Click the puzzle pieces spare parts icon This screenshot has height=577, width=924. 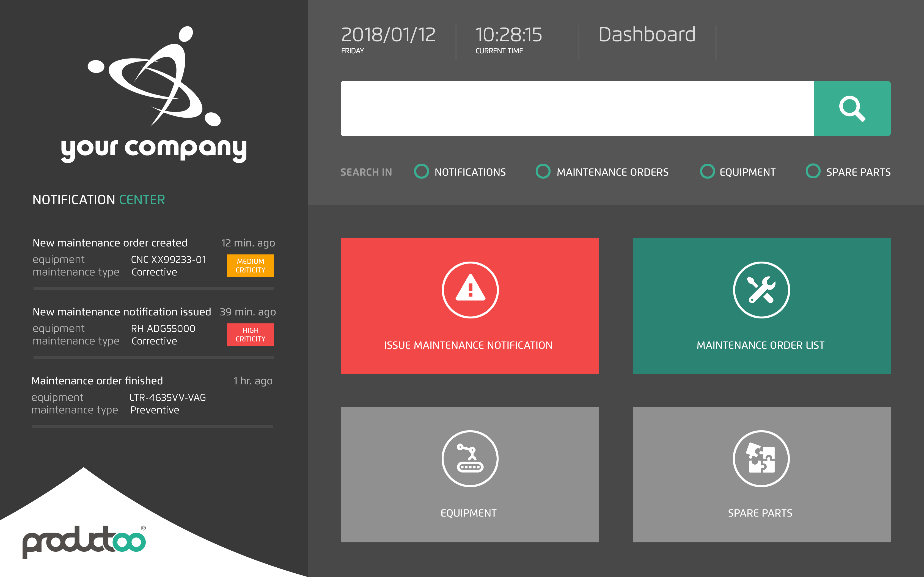coord(761,458)
